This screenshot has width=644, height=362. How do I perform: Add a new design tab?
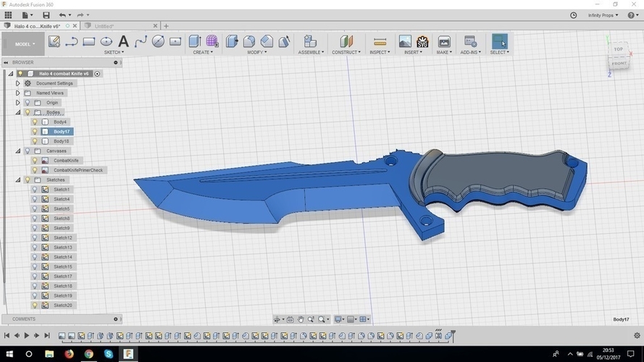coord(166,26)
